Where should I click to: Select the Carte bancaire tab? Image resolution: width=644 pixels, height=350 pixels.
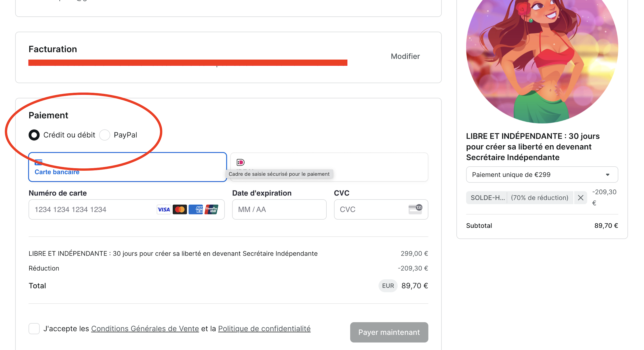(x=127, y=167)
